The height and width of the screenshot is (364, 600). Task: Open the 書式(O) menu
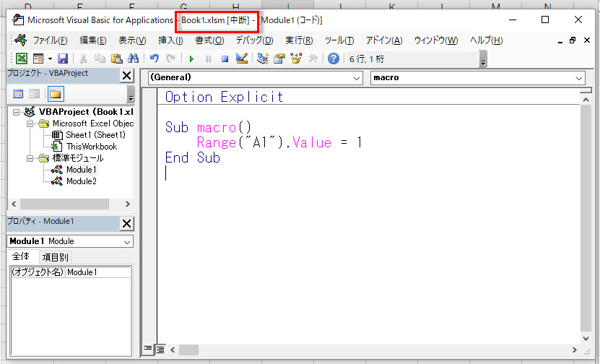[x=209, y=40]
